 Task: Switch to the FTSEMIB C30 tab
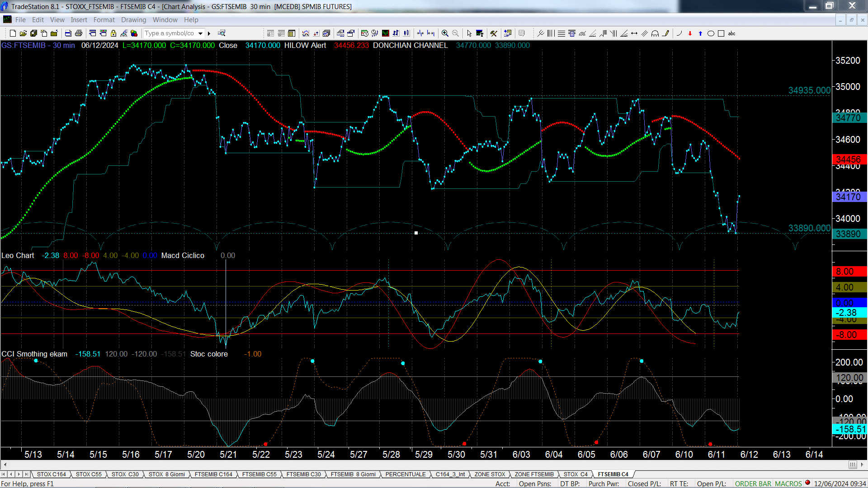click(x=303, y=474)
